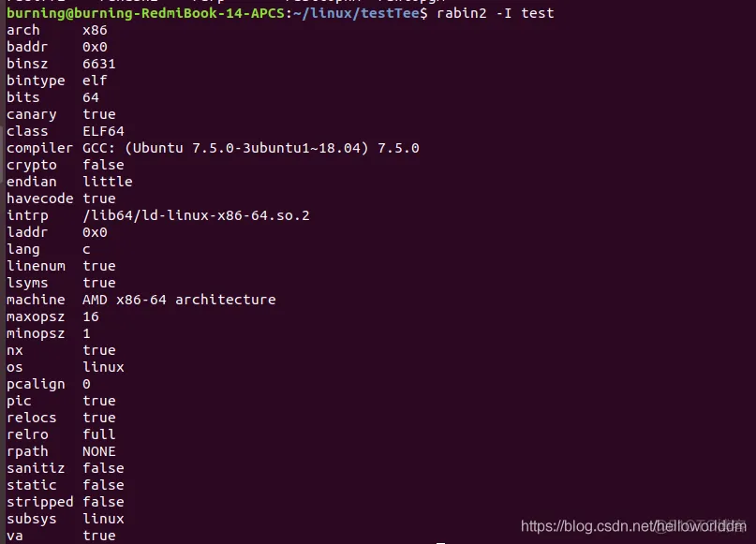756x544 pixels.
Task: Click the canary true value
Action: tap(99, 114)
